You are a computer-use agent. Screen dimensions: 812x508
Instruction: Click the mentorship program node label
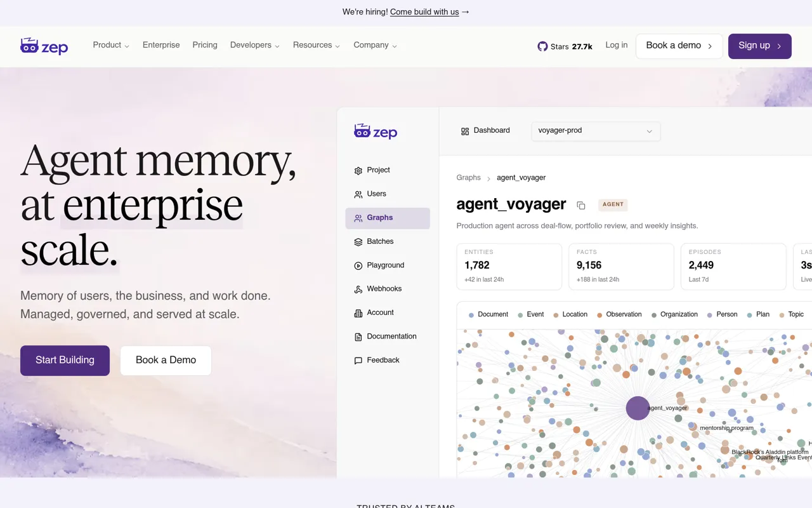pos(726,428)
